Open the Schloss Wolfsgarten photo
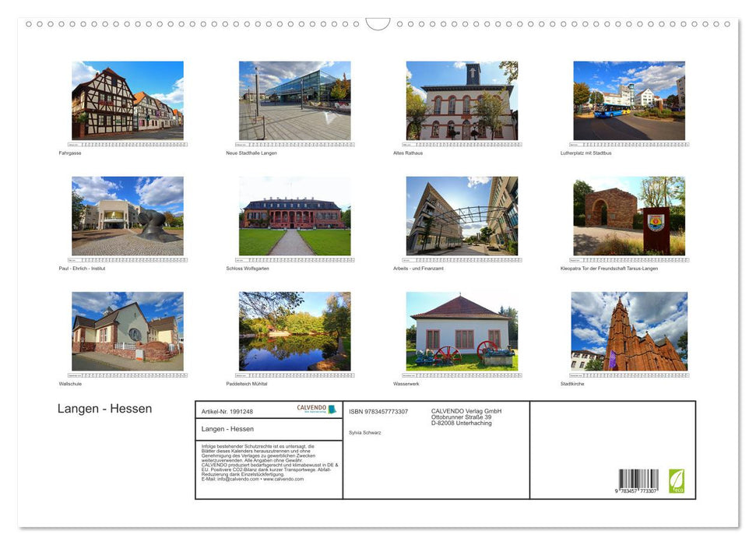 tap(294, 216)
